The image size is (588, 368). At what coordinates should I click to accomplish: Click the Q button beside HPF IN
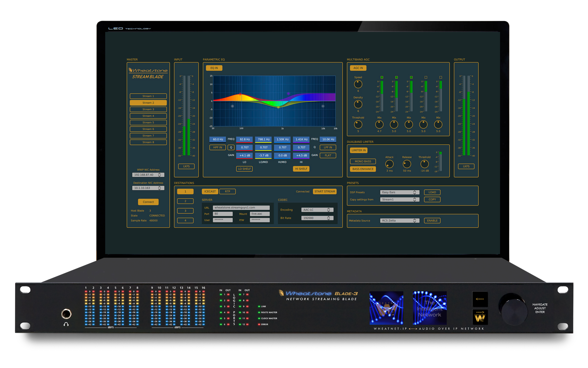click(x=231, y=147)
